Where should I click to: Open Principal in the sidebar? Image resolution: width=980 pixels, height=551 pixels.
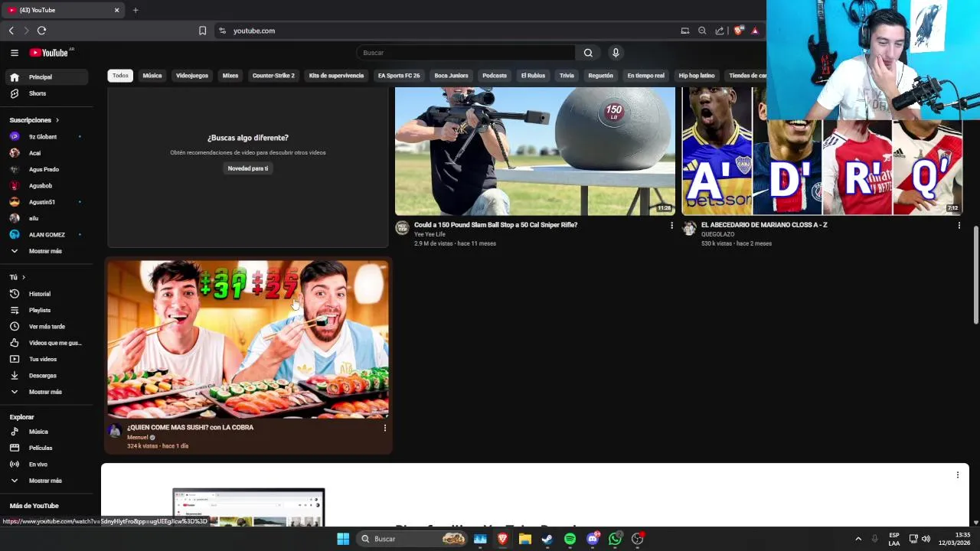coord(46,77)
